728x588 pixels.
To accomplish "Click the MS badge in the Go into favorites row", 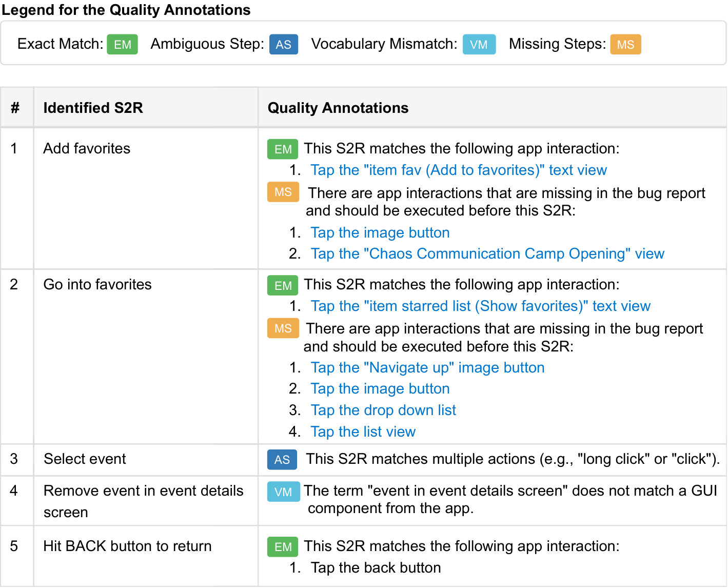I will [283, 328].
